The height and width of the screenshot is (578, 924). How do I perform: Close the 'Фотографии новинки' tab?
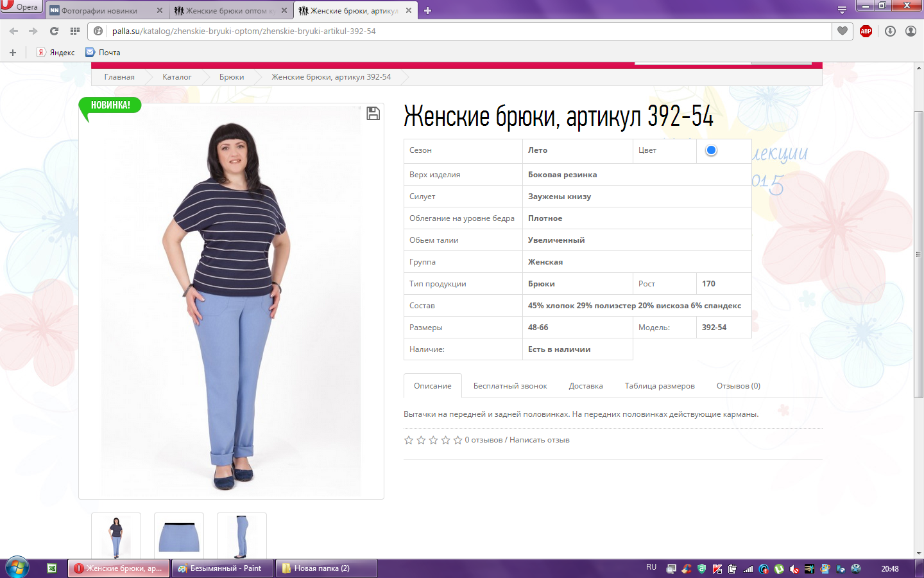click(160, 10)
